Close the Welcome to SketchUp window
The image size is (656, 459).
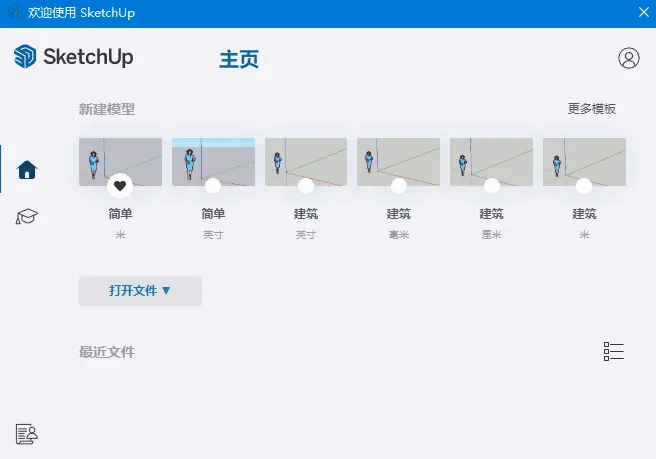click(644, 12)
